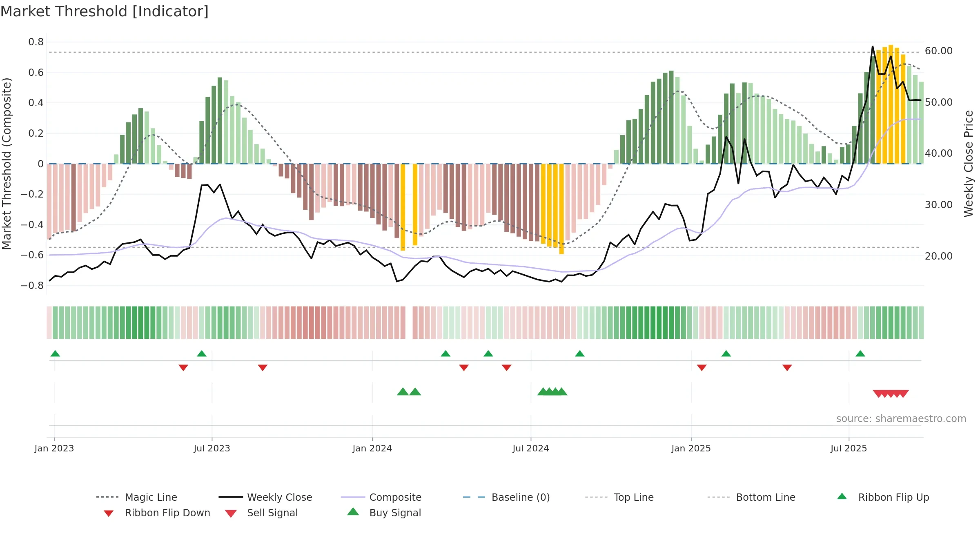980x551 pixels.
Task: Click the Sell Signal cluster, Aug 2025
Action: point(891,394)
